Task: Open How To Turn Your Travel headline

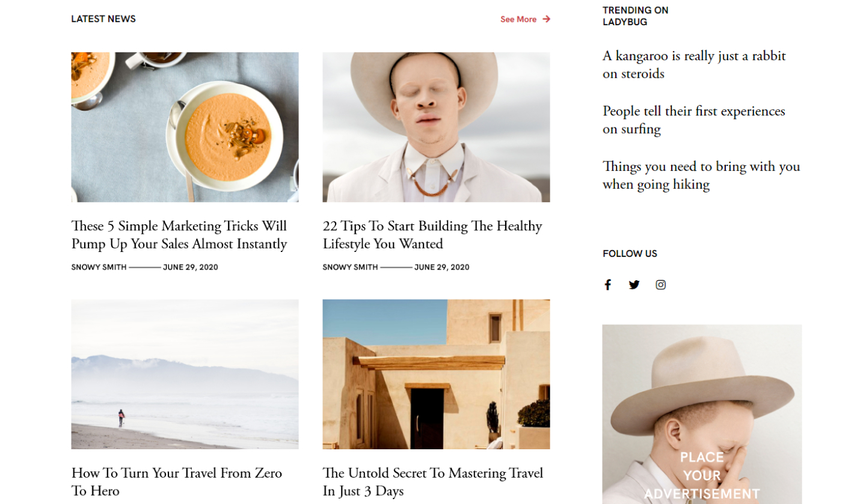Action: point(177,482)
